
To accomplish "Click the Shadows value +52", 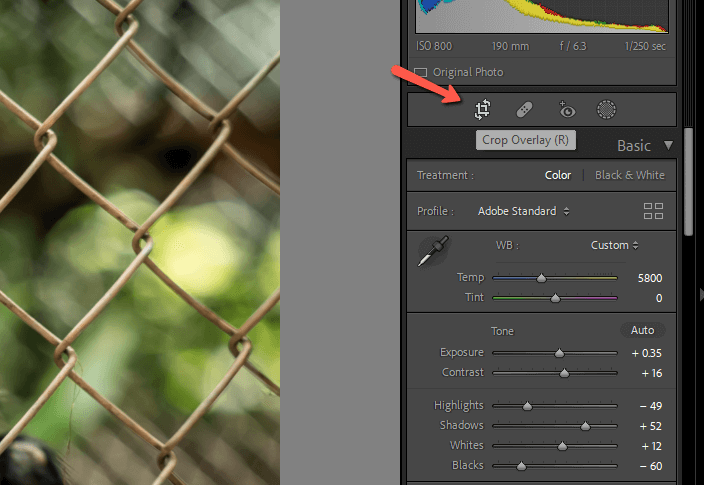I will (x=651, y=426).
